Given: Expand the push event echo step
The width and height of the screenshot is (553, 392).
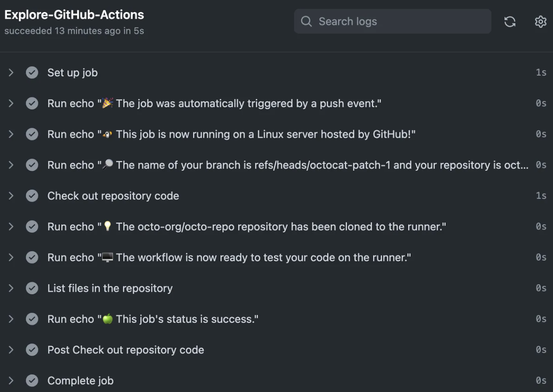Looking at the screenshot, I should tap(11, 103).
